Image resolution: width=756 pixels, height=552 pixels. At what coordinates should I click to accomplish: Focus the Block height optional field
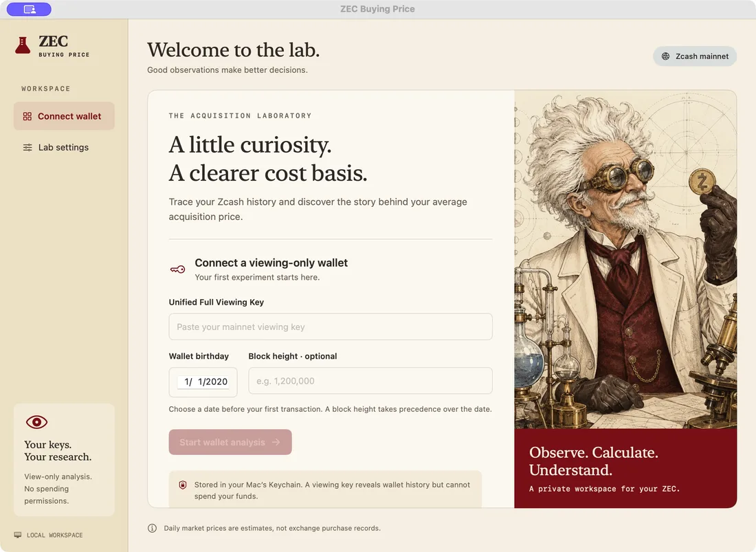pos(370,381)
